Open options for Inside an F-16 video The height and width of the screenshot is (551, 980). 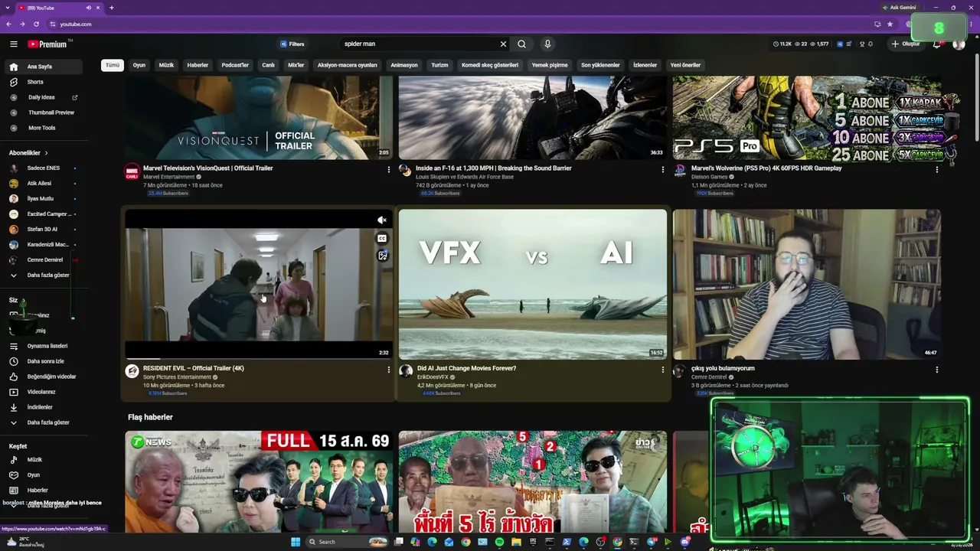coord(662,169)
